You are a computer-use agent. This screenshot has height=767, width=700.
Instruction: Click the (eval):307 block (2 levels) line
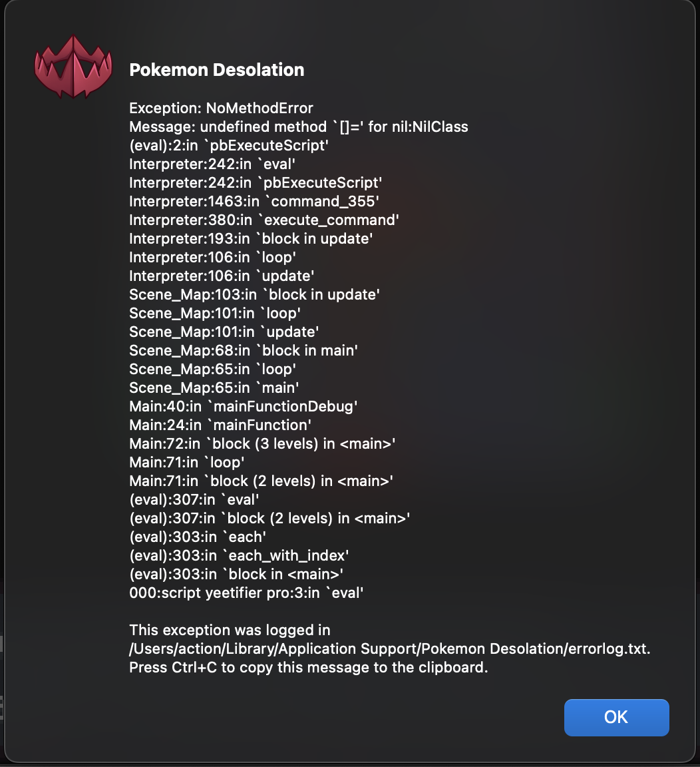(269, 518)
